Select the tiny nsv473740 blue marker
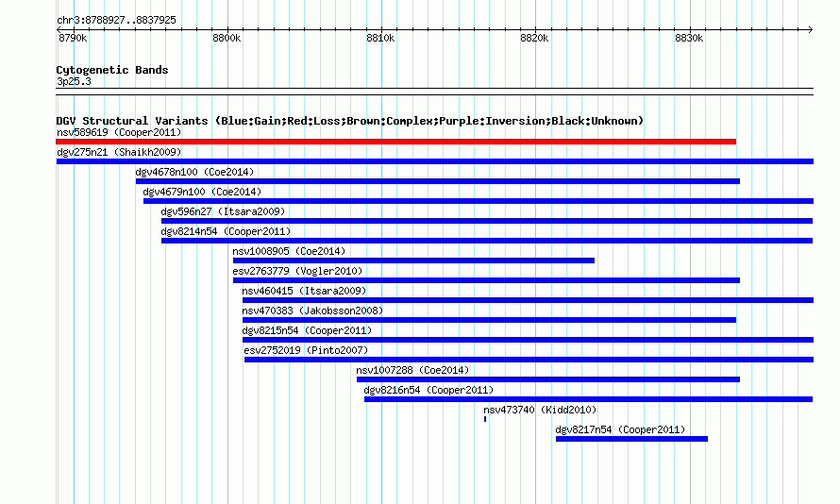This screenshot has width=840, height=504. coord(485,419)
